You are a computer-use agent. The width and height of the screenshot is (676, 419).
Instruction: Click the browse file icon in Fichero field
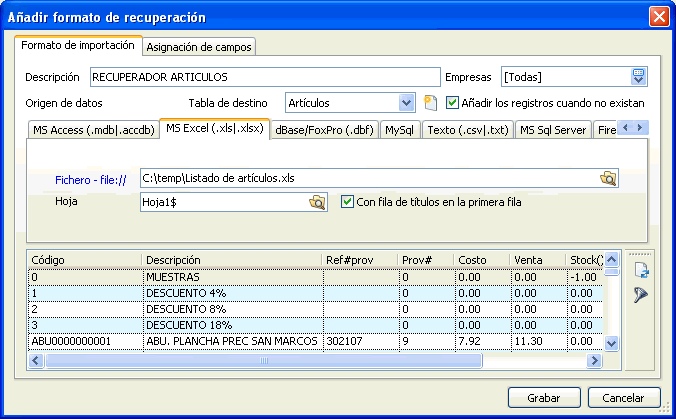pos(608,178)
